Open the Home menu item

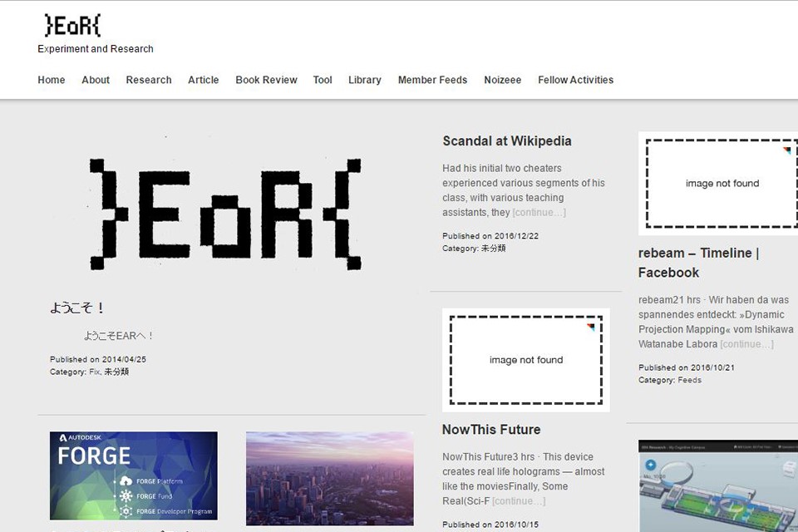point(51,80)
